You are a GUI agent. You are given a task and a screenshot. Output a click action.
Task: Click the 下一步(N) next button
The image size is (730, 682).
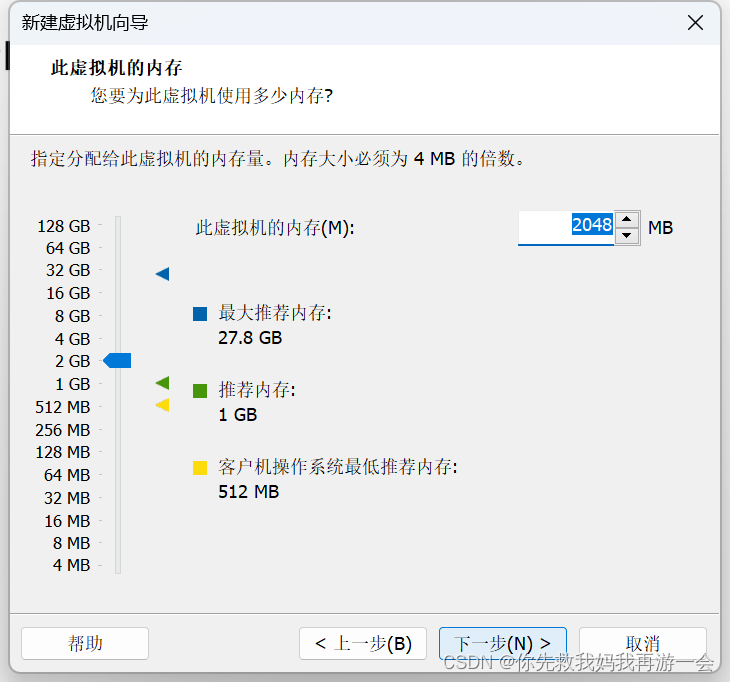pos(503,643)
